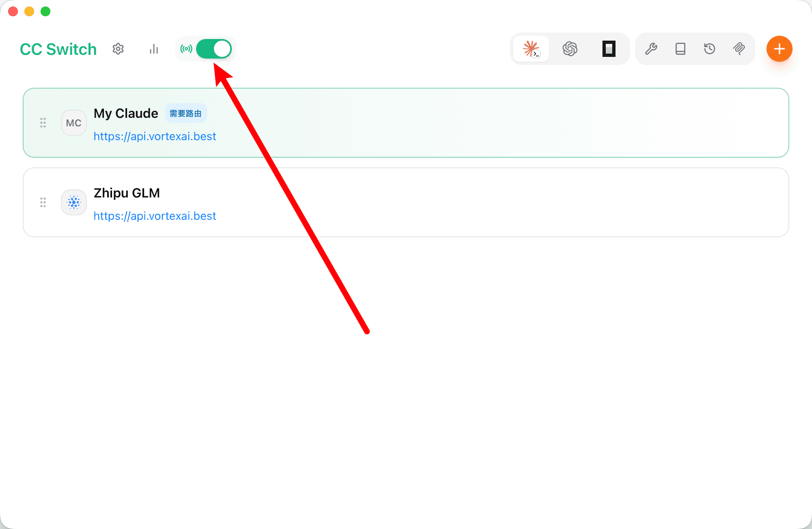The height and width of the screenshot is (529, 812).
Task: Grab the drag handle of My Claude
Action: point(43,123)
